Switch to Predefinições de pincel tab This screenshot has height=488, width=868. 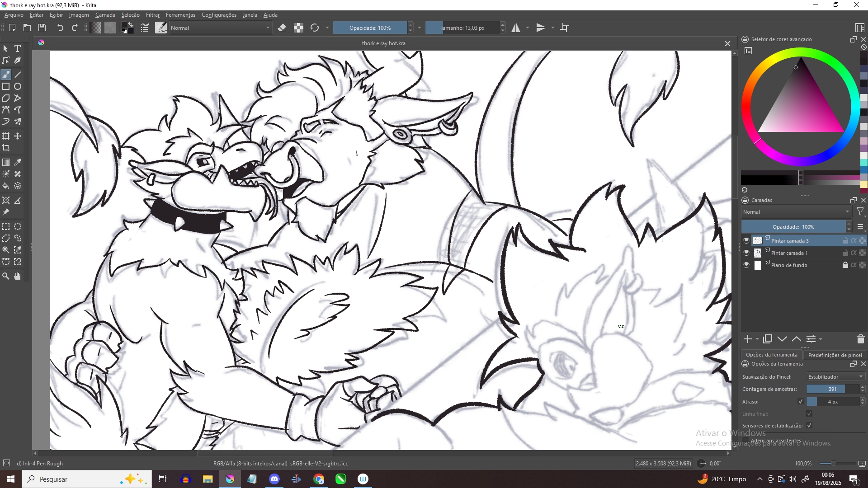pos(835,355)
